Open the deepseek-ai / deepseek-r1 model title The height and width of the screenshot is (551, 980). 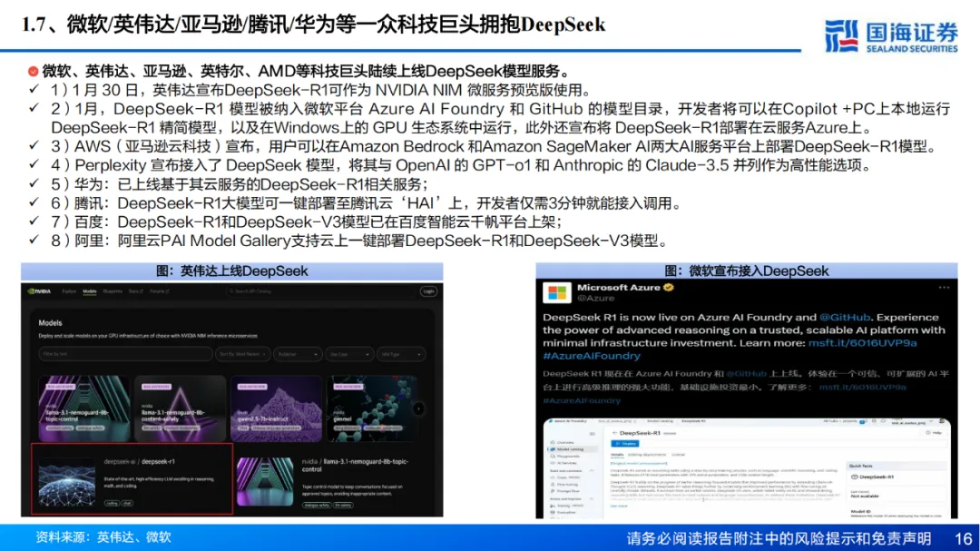(140, 461)
